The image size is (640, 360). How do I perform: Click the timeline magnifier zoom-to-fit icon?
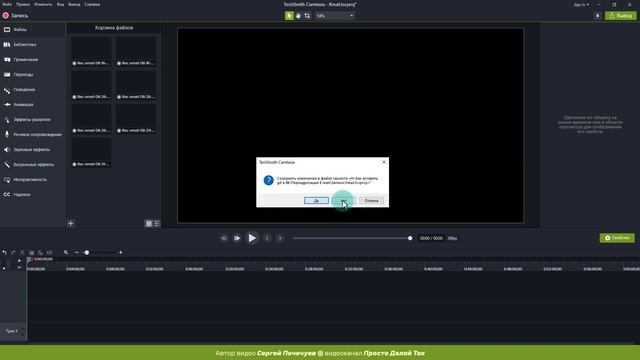point(66,253)
